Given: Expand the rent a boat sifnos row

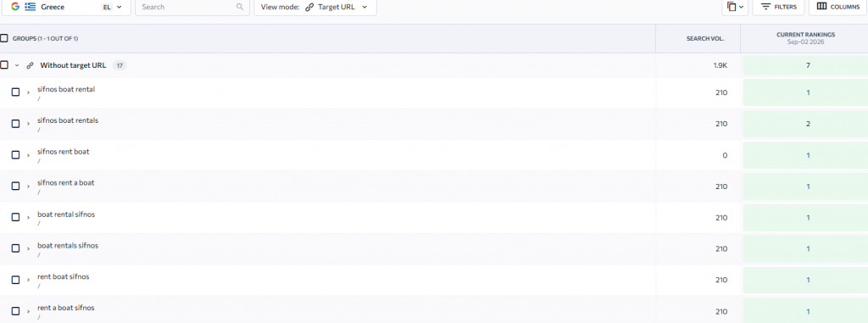Looking at the screenshot, I should coord(28,311).
